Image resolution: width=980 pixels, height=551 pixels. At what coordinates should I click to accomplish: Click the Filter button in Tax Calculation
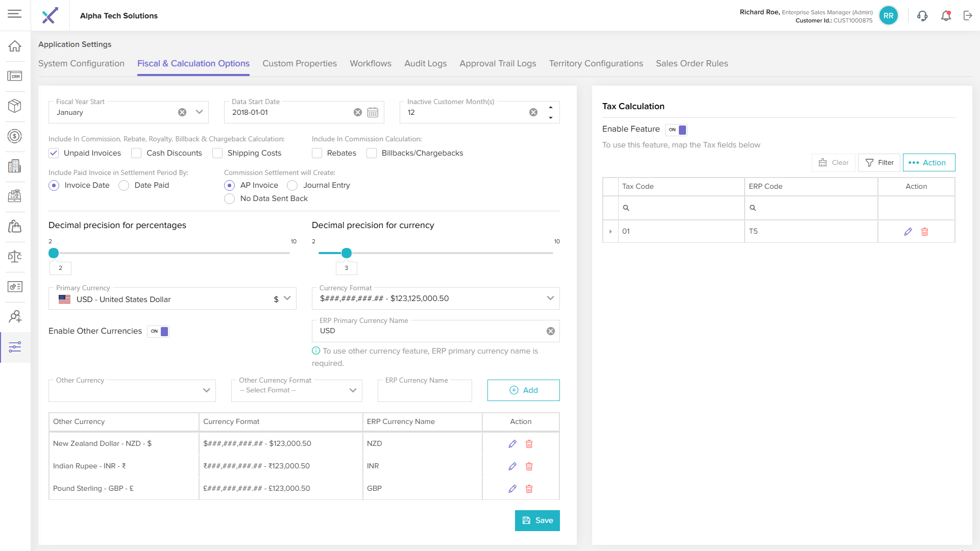pos(879,163)
